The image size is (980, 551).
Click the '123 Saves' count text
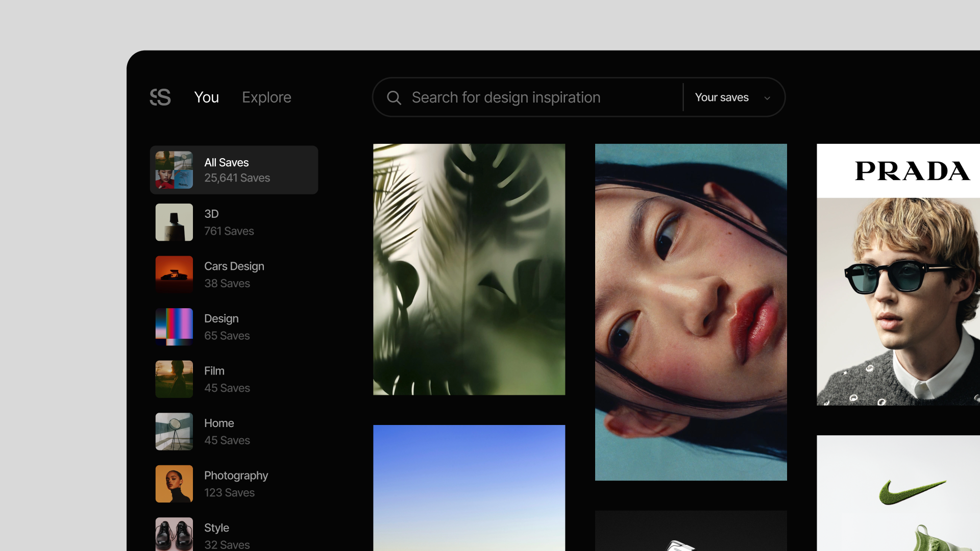[x=230, y=493]
